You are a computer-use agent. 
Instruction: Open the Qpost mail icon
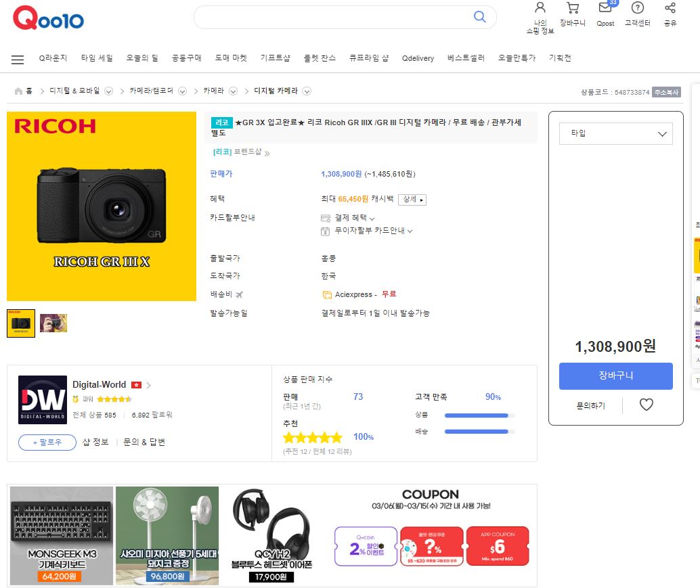point(605,7)
